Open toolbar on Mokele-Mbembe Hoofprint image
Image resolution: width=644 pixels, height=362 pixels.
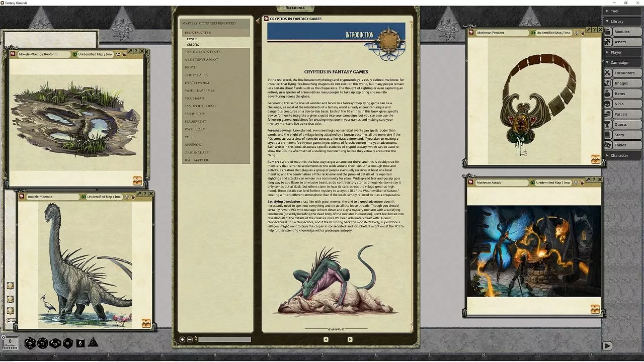click(137, 180)
